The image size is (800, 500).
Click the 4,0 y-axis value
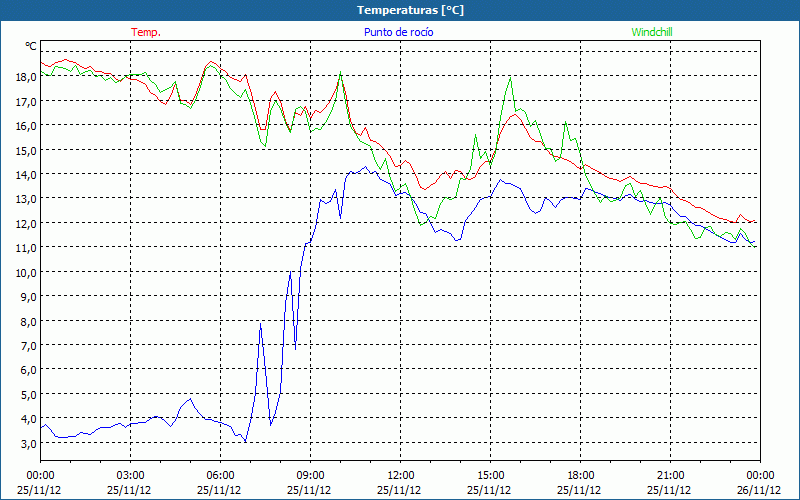(29, 419)
